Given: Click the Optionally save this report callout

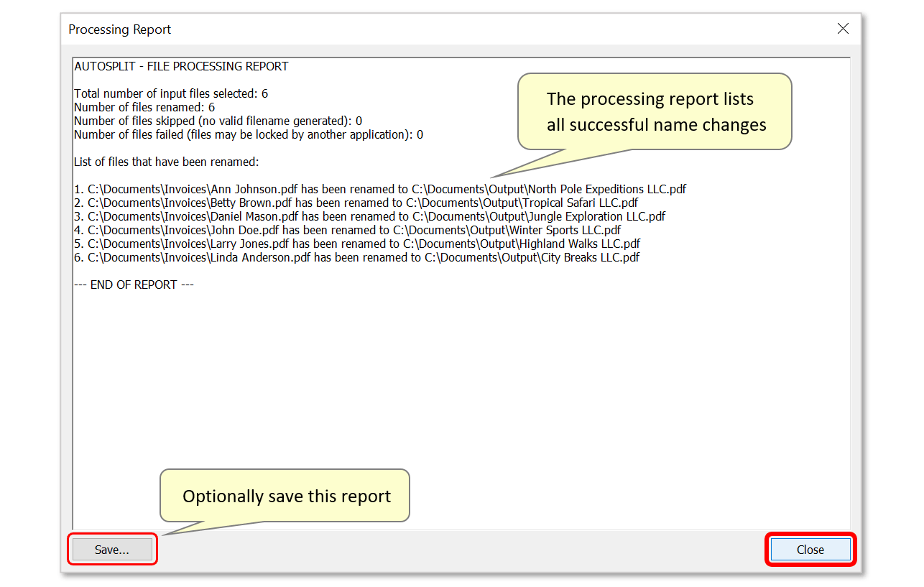Looking at the screenshot, I should [284, 496].
